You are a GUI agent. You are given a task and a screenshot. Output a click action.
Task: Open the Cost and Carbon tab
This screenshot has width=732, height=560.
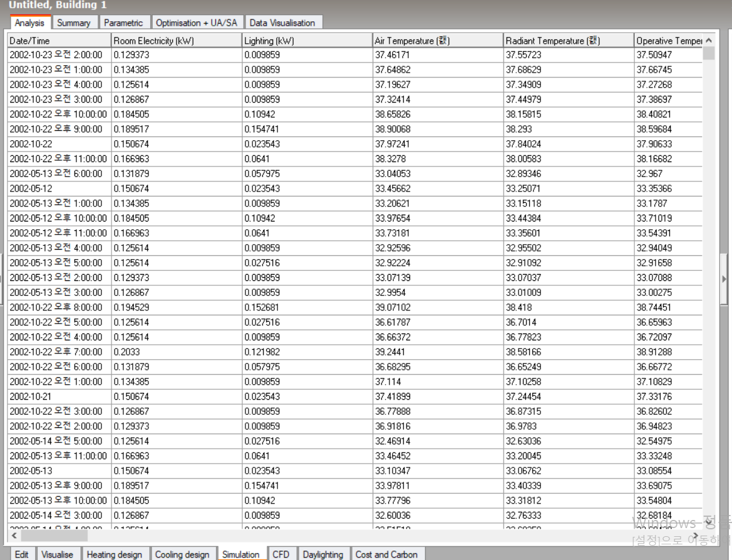[386, 554]
